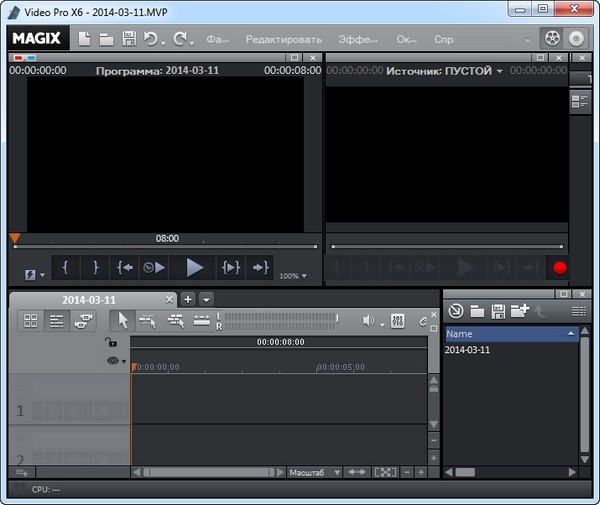Select the 2014-03-11 timeline tab

coord(89,299)
